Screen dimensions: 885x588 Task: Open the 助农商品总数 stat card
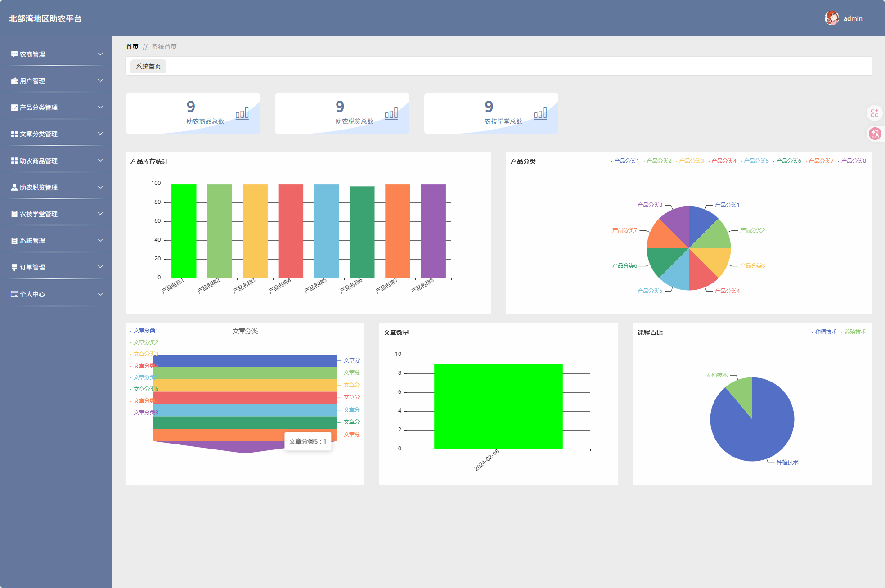coord(193,113)
